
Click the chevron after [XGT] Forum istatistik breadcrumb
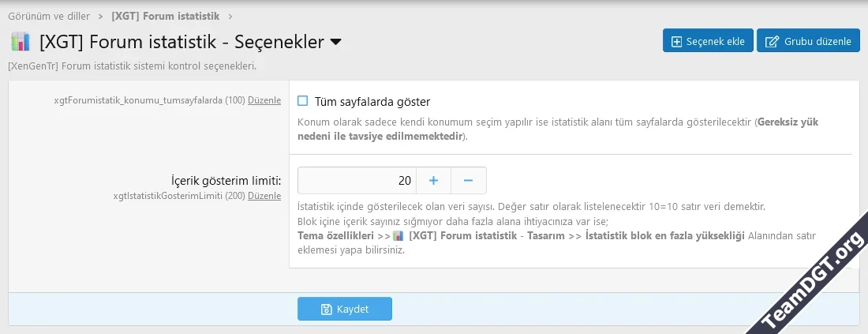230,16
